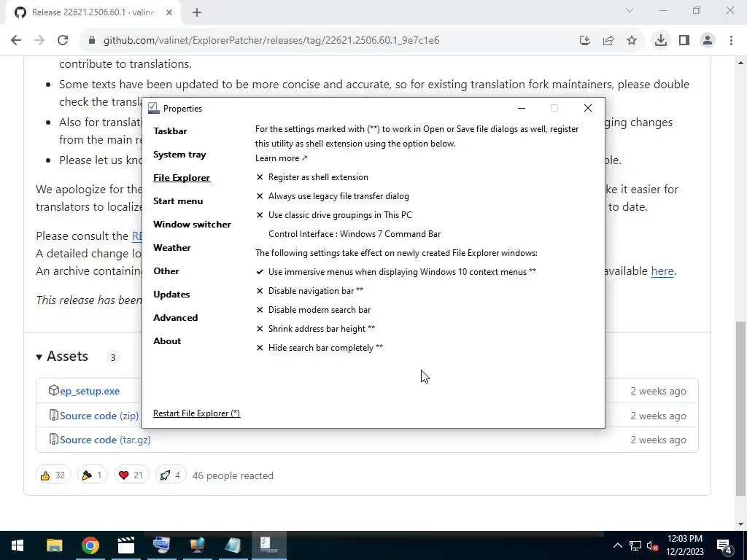This screenshot has width=747, height=560.
Task: Enable classic drive groupings in This PC
Action: (x=333, y=215)
